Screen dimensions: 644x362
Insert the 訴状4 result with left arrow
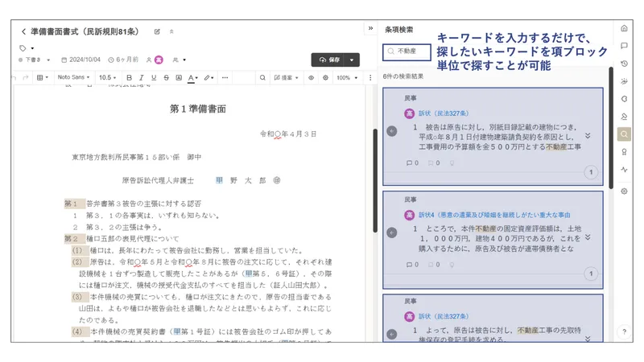[392, 232]
